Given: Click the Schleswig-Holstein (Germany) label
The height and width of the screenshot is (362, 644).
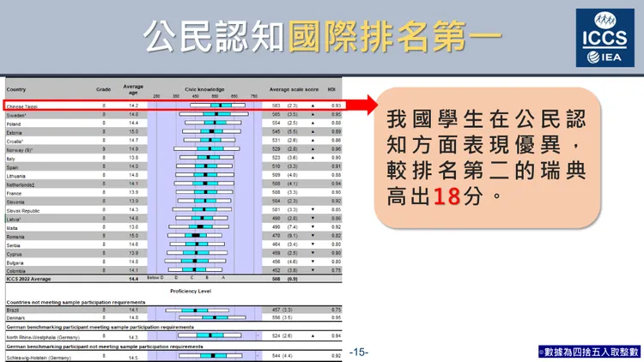Looking at the screenshot, I should 39,358.
